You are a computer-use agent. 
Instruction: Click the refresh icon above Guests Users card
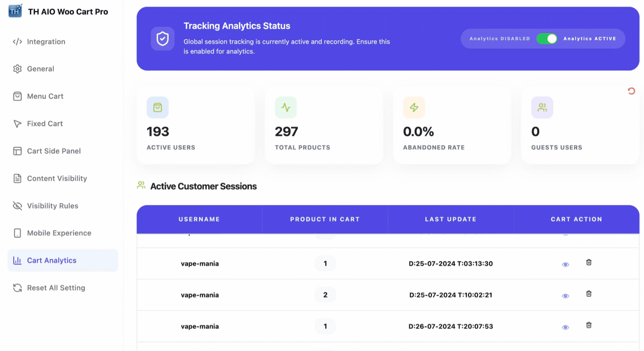click(631, 91)
